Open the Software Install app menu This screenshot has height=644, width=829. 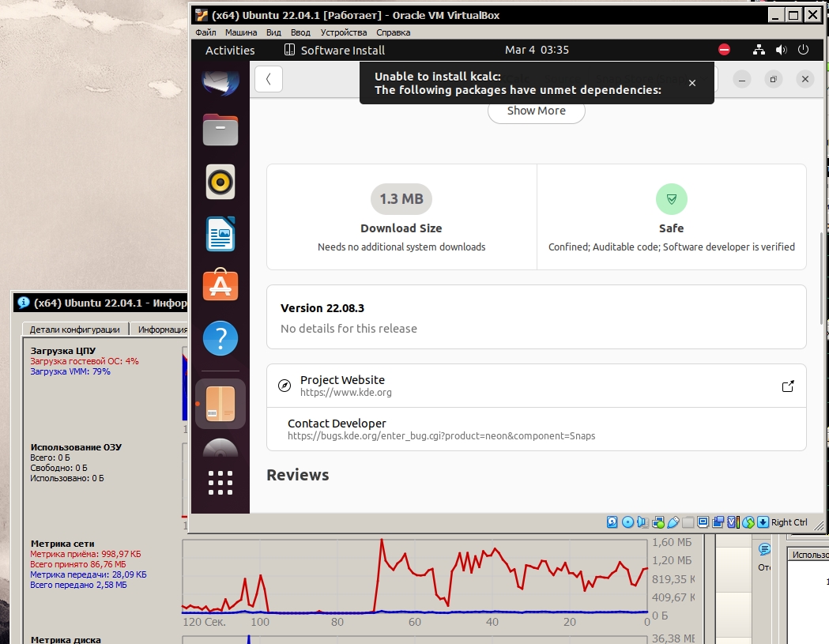pos(334,51)
